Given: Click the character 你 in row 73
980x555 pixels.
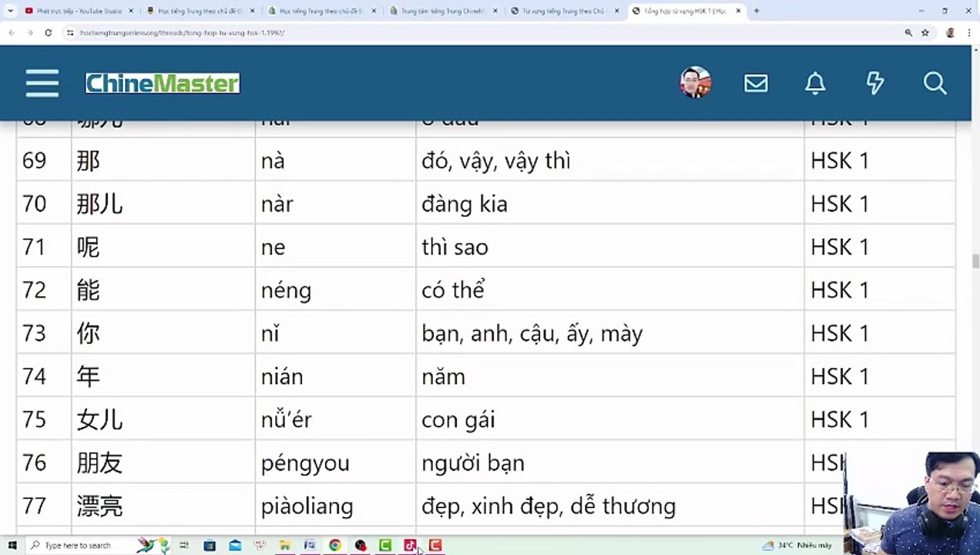Looking at the screenshot, I should 89,333.
